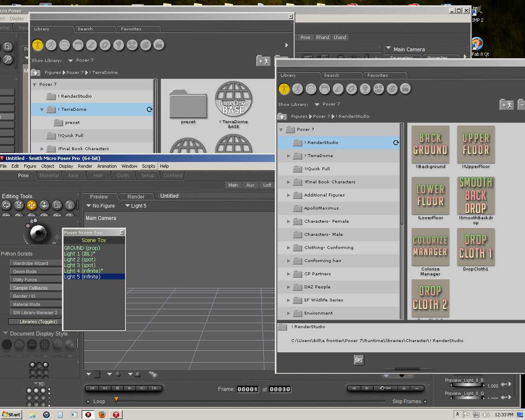Viewport: 525px width, 420px height.
Task: Open Lights category in RenderStudio library
Action: pos(365,89)
